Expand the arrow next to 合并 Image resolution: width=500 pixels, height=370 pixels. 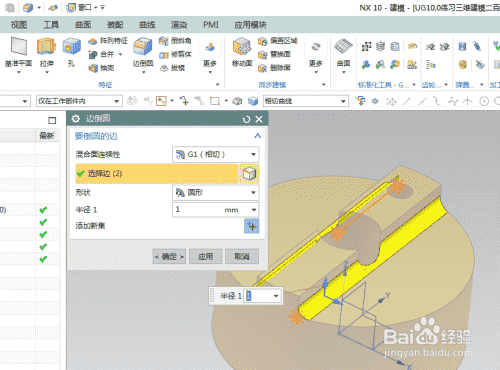pyautogui.click(x=120, y=54)
